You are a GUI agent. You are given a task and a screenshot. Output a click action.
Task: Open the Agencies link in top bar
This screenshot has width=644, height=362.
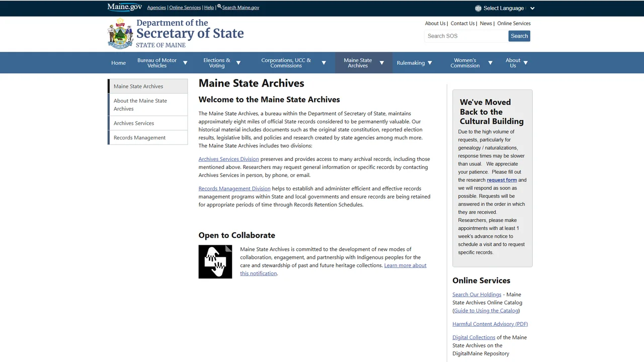click(156, 8)
